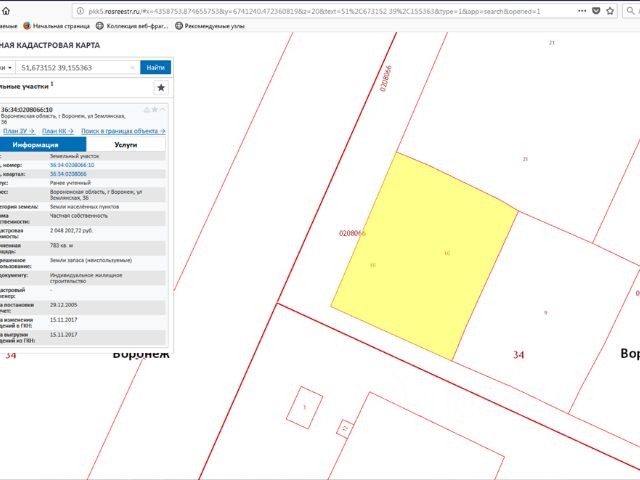This screenshot has width=640, height=480.
Task: Select the cadastral value 2 048 202,72 руб.
Action: click(x=71, y=231)
